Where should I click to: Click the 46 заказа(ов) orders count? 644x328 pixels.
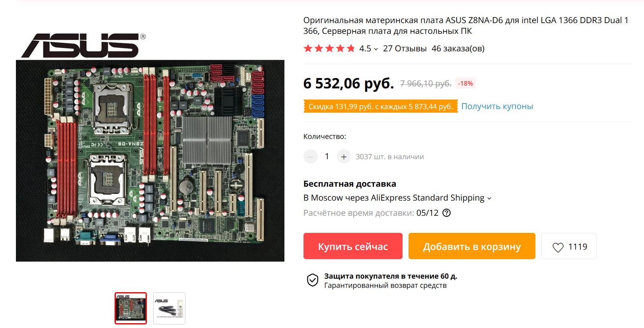click(x=458, y=49)
